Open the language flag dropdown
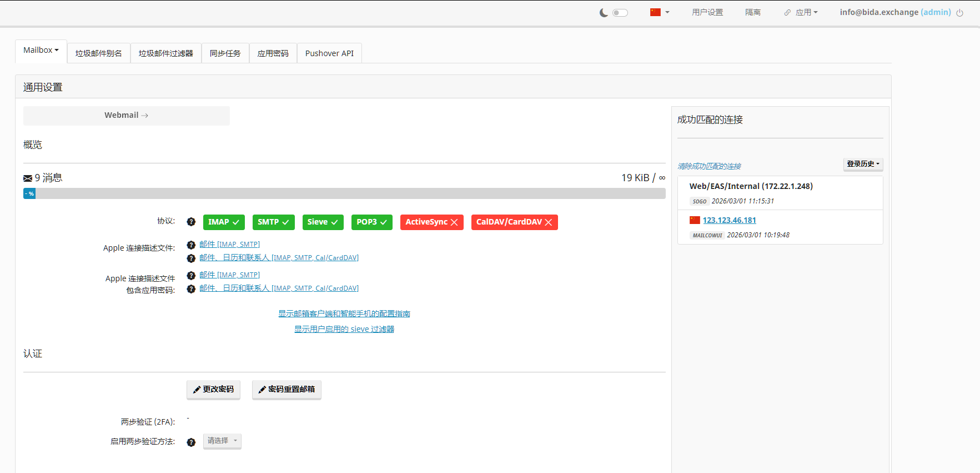 pyautogui.click(x=660, y=12)
